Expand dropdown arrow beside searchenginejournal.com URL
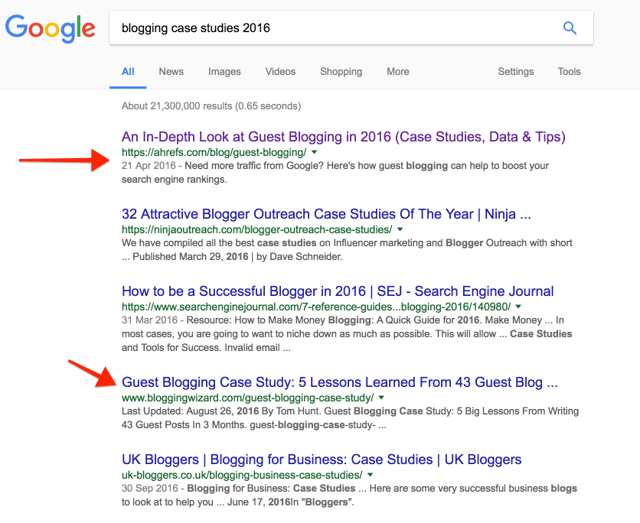 [518, 307]
